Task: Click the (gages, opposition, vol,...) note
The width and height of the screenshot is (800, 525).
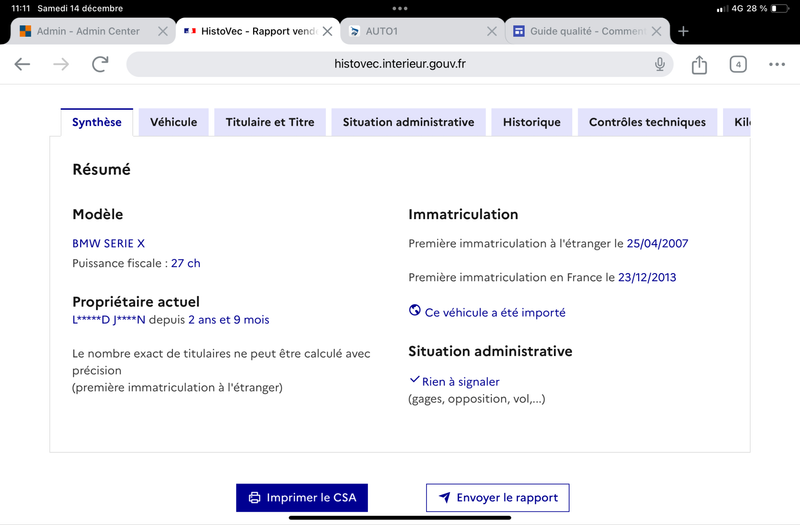Action: click(477, 399)
